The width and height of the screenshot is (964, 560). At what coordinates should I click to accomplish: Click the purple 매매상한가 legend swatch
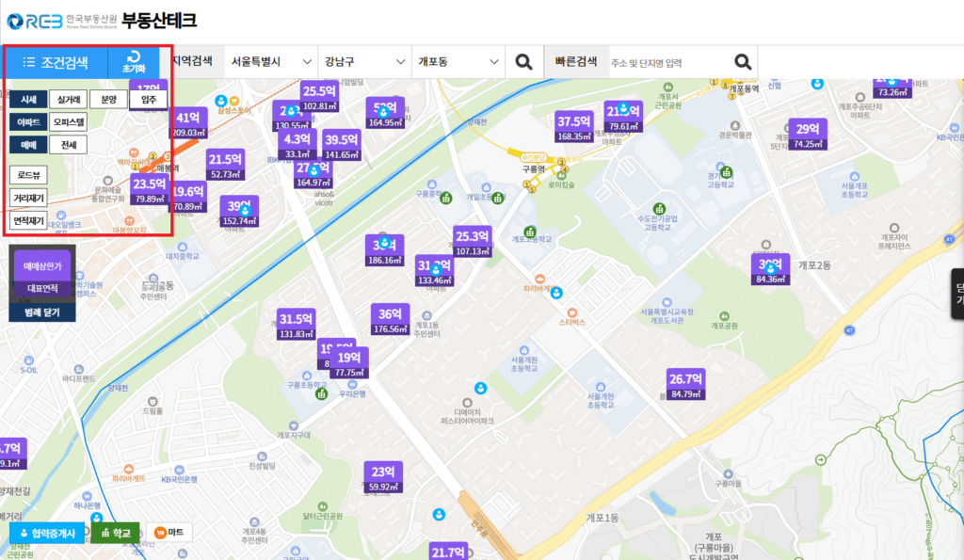[42, 266]
